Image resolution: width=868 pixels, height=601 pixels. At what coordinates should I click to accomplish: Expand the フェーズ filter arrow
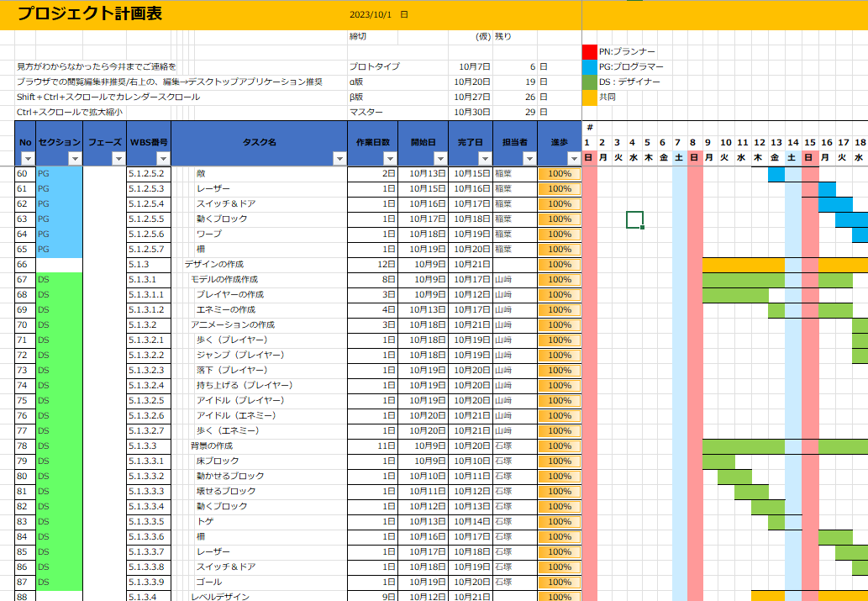tap(118, 159)
